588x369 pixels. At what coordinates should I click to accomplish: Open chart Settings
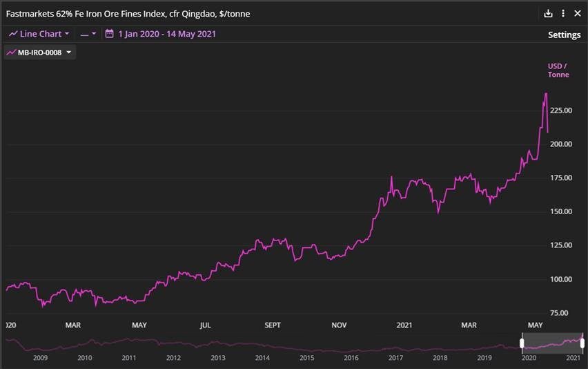(564, 35)
